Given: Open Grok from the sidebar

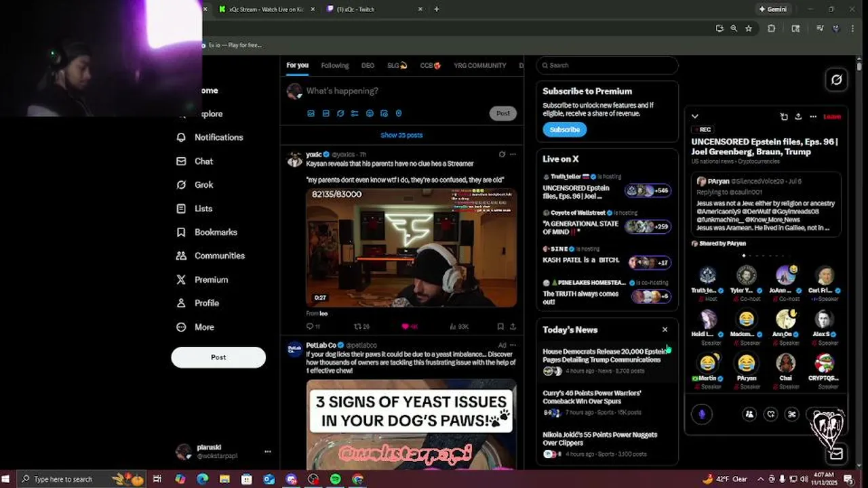Looking at the screenshot, I should pyautogui.click(x=195, y=184).
